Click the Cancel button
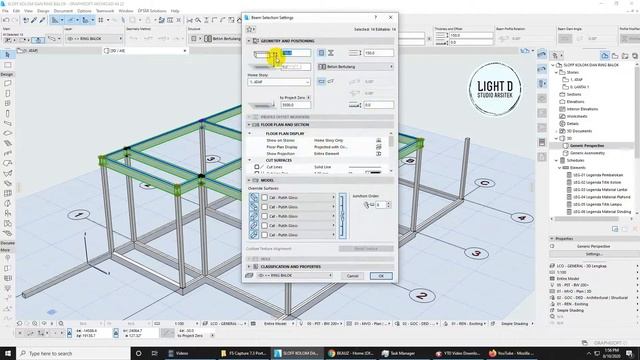 tap(352, 276)
